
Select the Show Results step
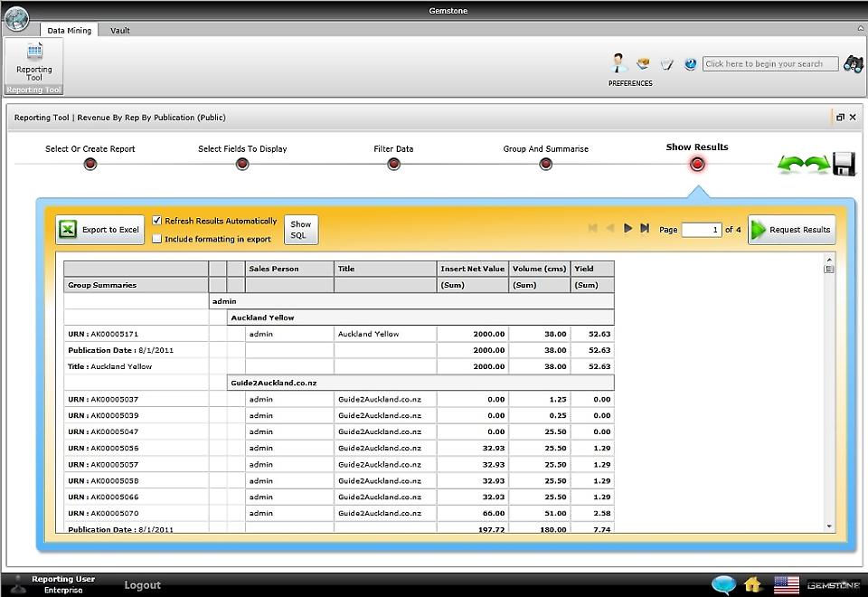[x=697, y=164]
